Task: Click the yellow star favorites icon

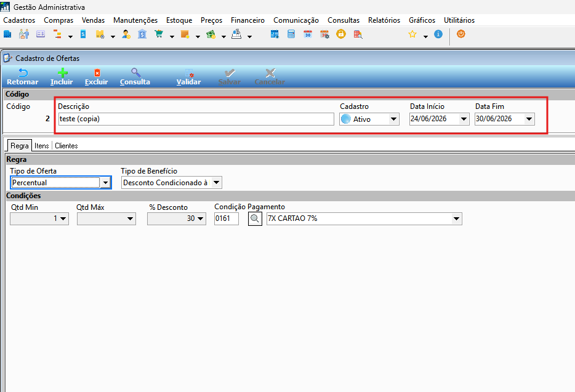Action: pos(412,34)
